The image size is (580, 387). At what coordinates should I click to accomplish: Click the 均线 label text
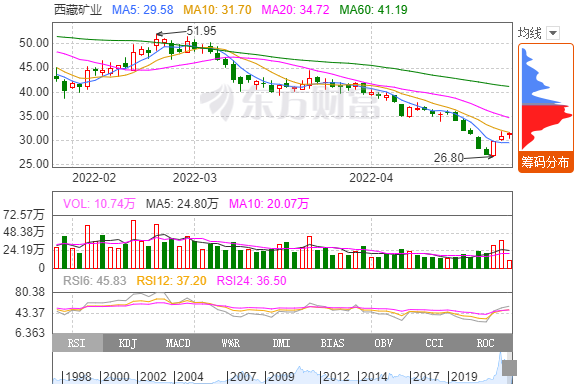coord(530,33)
